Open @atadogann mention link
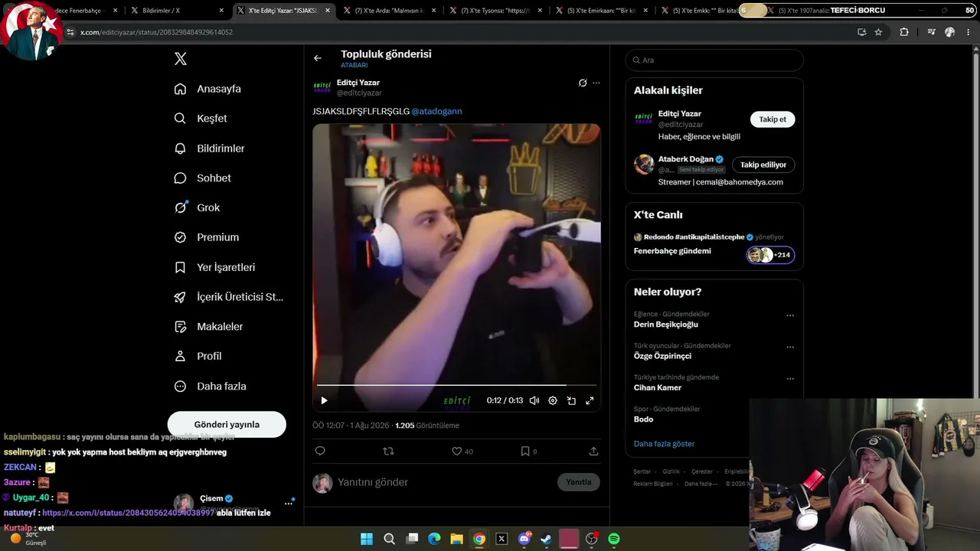This screenshot has width=980, height=551. click(436, 111)
